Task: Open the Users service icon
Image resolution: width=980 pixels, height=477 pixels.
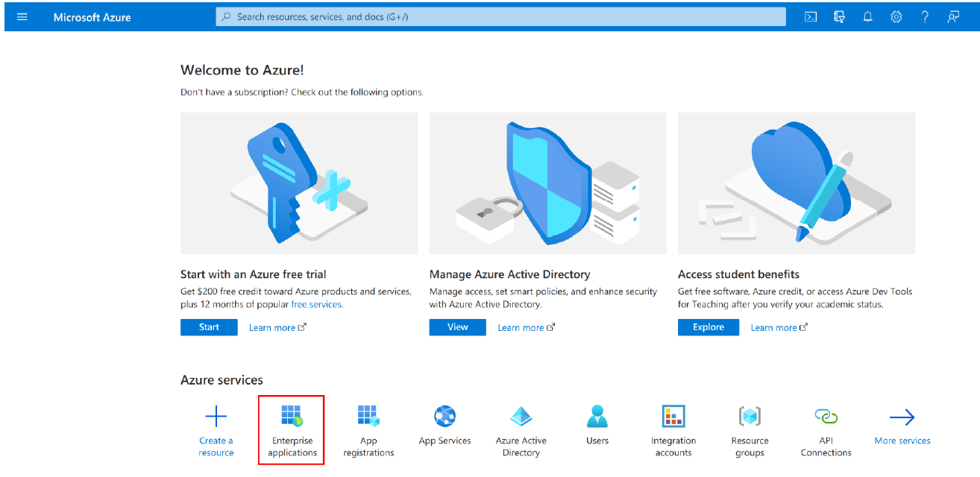Action: [597, 416]
